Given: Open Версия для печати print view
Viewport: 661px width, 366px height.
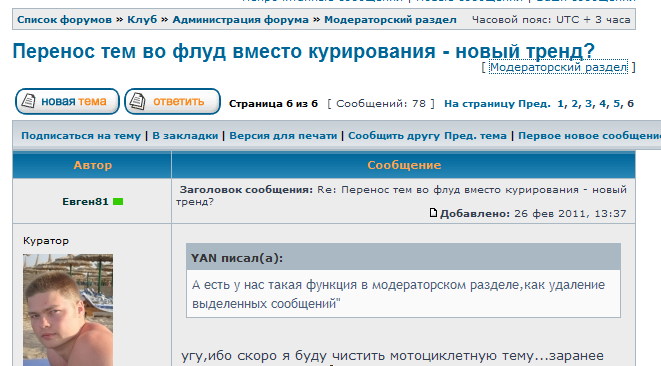Looking at the screenshot, I should click(x=283, y=136).
